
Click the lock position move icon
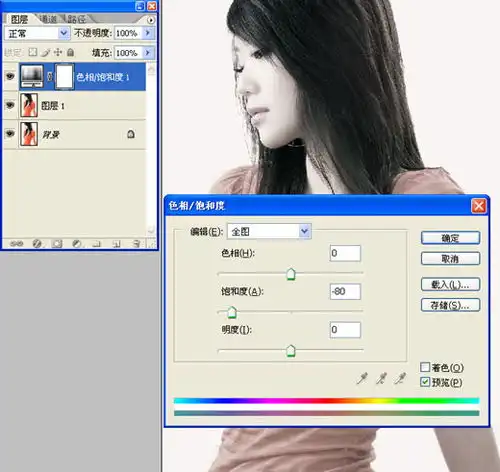[x=58, y=52]
